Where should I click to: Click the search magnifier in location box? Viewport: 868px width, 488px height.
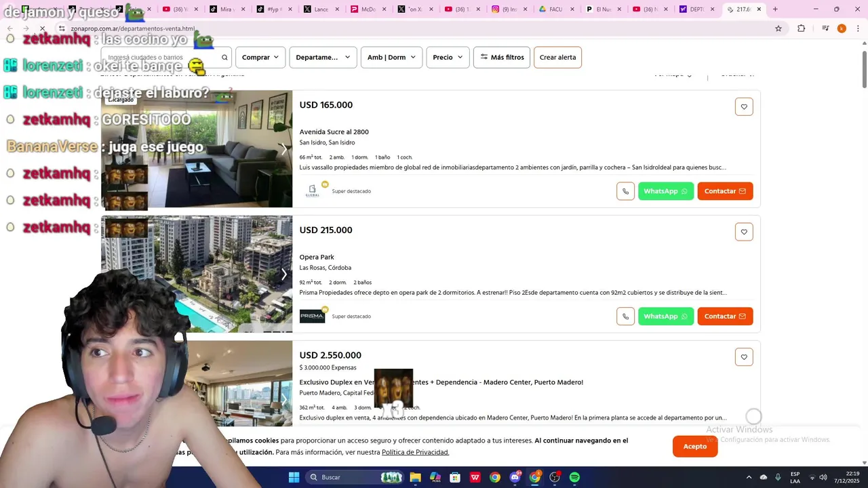pyautogui.click(x=224, y=58)
